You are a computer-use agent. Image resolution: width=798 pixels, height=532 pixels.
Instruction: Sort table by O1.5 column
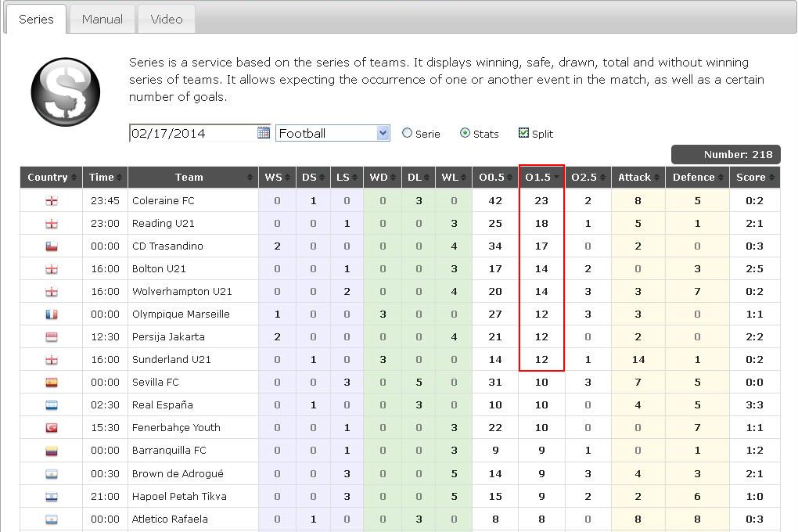(541, 177)
